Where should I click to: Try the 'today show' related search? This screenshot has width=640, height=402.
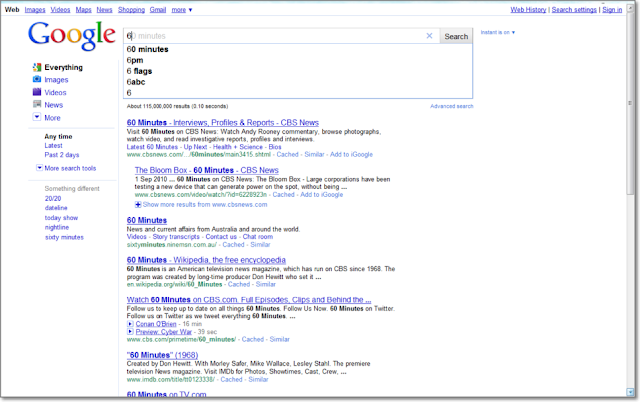pyautogui.click(x=61, y=218)
